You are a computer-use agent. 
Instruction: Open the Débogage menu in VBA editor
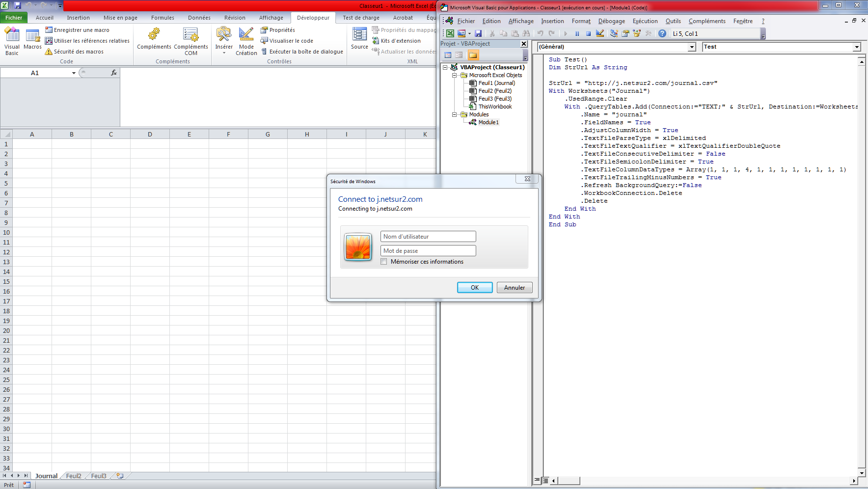611,21
